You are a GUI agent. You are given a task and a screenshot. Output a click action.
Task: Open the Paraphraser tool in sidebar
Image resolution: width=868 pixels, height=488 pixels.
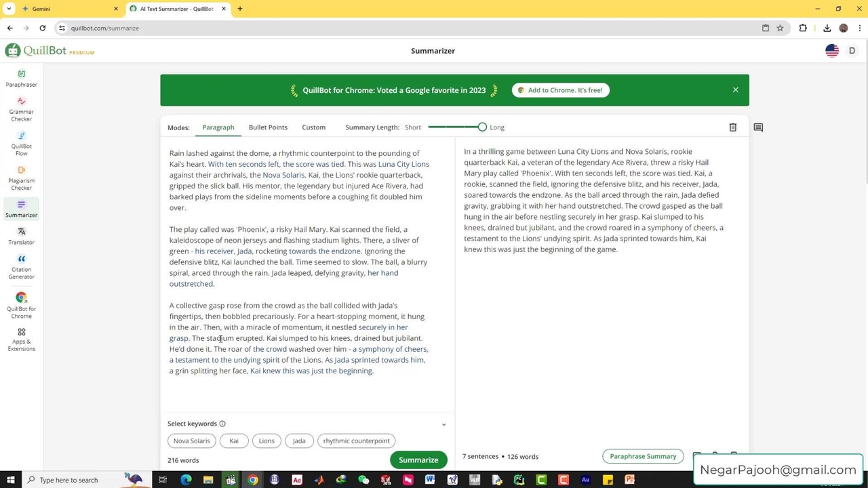click(21, 79)
